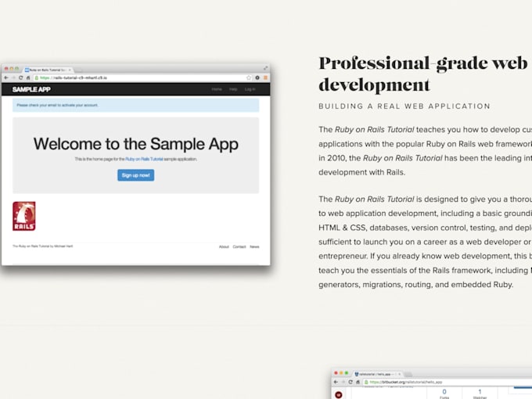This screenshot has width=532, height=399.
Task: Click the green padlock in bitbucket.org address bar
Action: pos(366,382)
